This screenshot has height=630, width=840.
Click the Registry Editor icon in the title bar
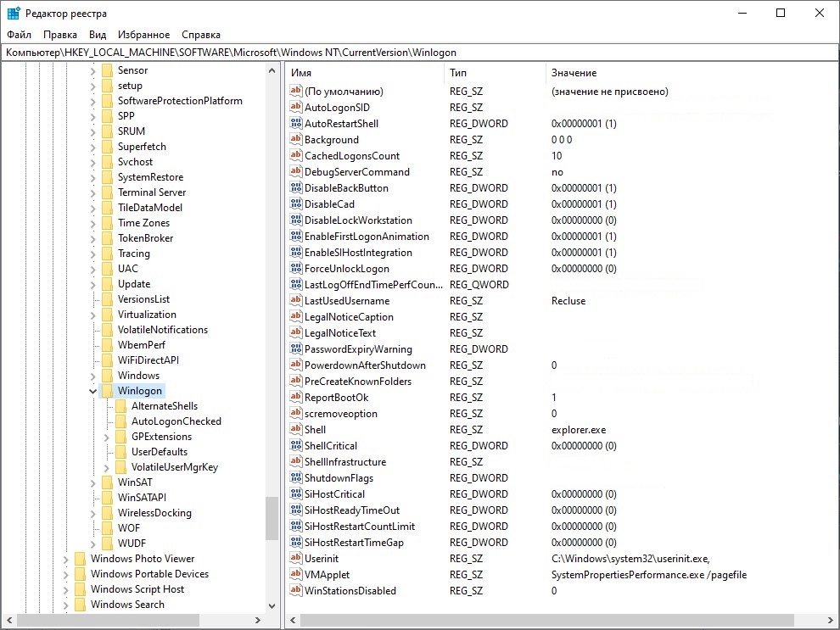14,13
